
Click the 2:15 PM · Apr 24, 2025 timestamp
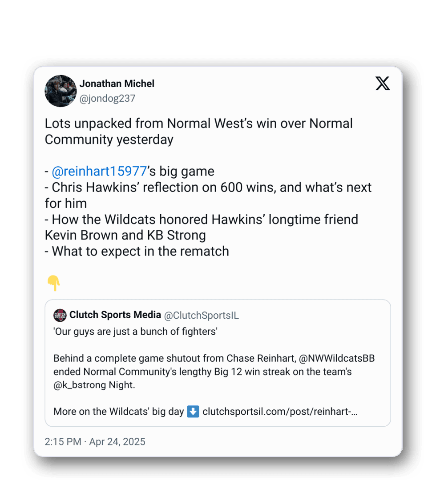[95, 442]
